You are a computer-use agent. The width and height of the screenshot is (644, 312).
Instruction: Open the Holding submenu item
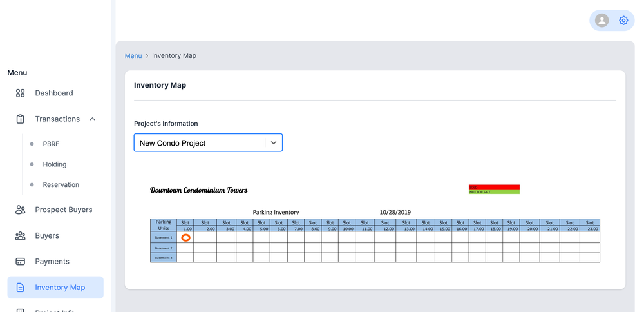(x=55, y=164)
